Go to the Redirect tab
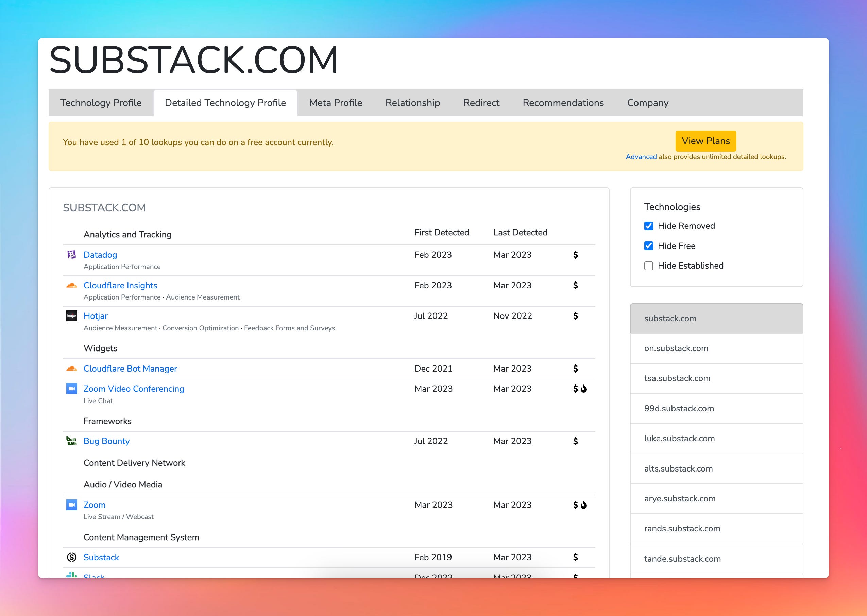Image resolution: width=867 pixels, height=616 pixels. pos(481,103)
